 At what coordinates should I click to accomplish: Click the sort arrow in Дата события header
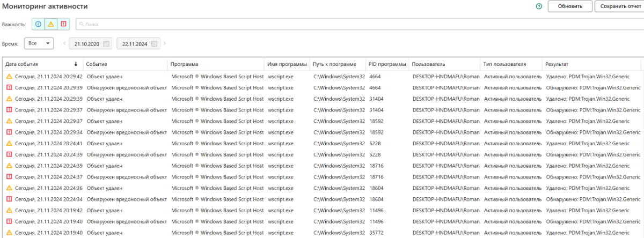76,64
